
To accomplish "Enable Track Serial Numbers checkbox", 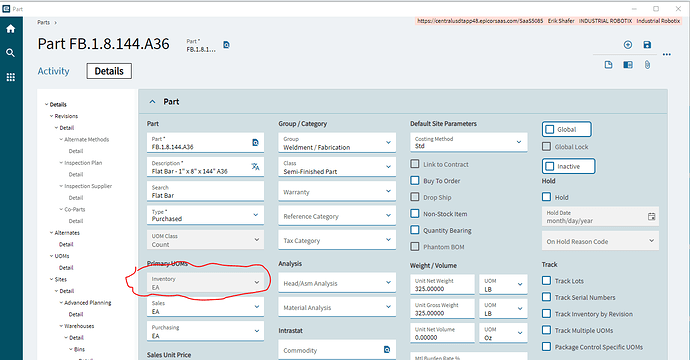I will 547,297.
